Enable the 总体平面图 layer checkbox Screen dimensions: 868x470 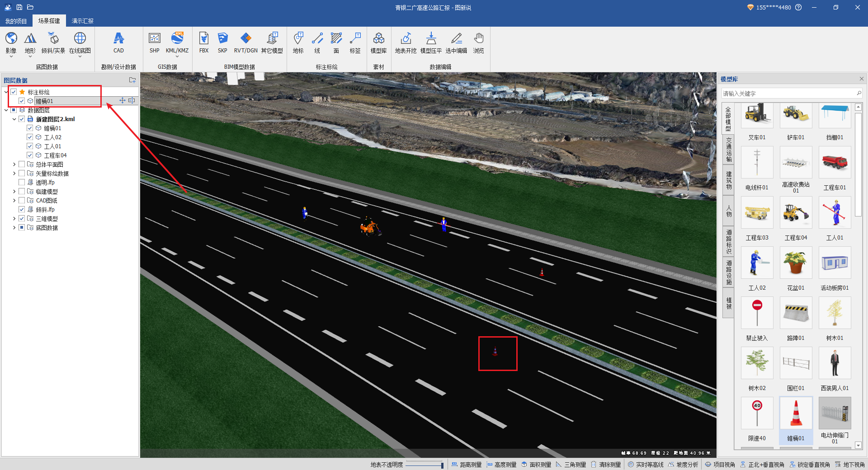22,164
